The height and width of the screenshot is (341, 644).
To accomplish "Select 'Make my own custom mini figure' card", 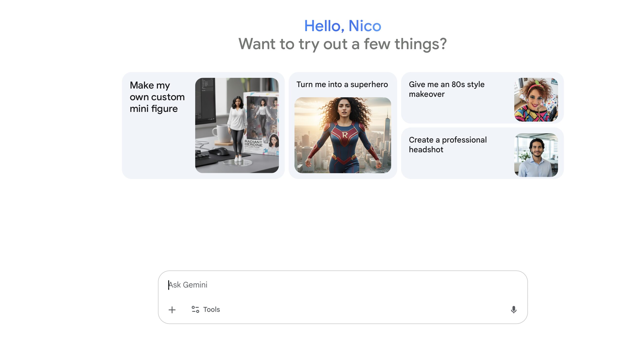I will point(203,126).
